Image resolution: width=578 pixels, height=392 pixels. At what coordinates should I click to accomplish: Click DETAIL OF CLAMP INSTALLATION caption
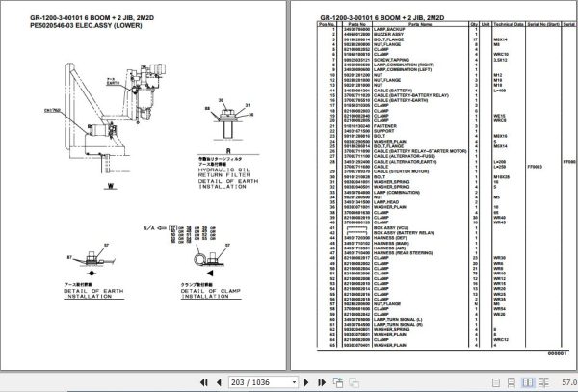pyautogui.click(x=210, y=293)
